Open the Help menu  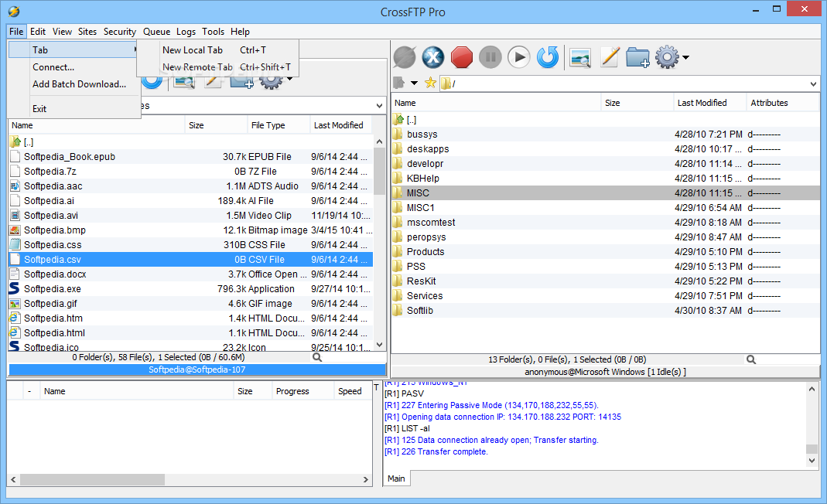(x=240, y=32)
